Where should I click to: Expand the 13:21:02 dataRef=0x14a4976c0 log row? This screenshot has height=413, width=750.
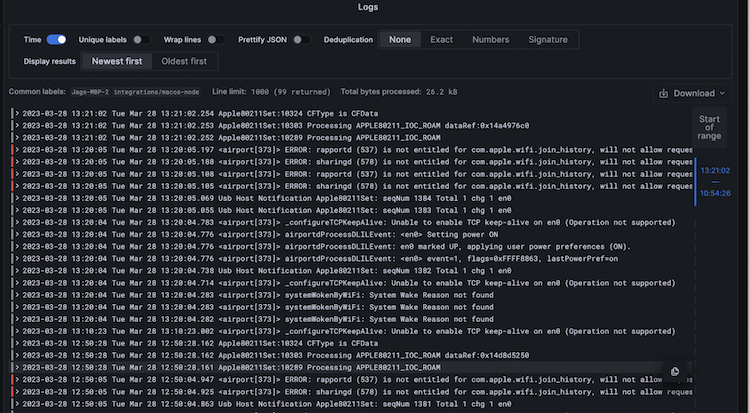pos(15,125)
